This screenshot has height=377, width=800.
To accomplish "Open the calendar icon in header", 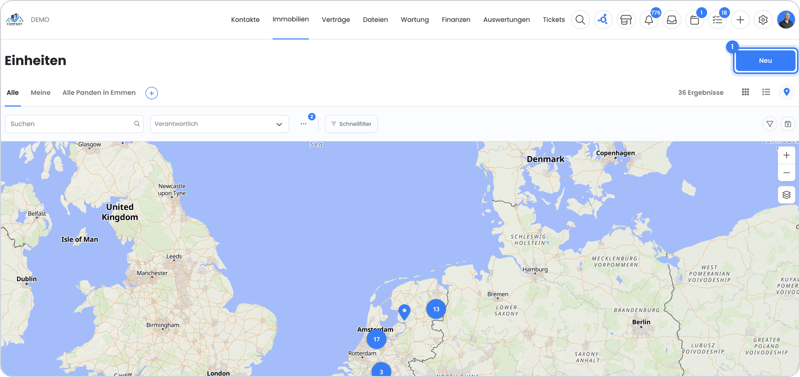I will point(694,20).
